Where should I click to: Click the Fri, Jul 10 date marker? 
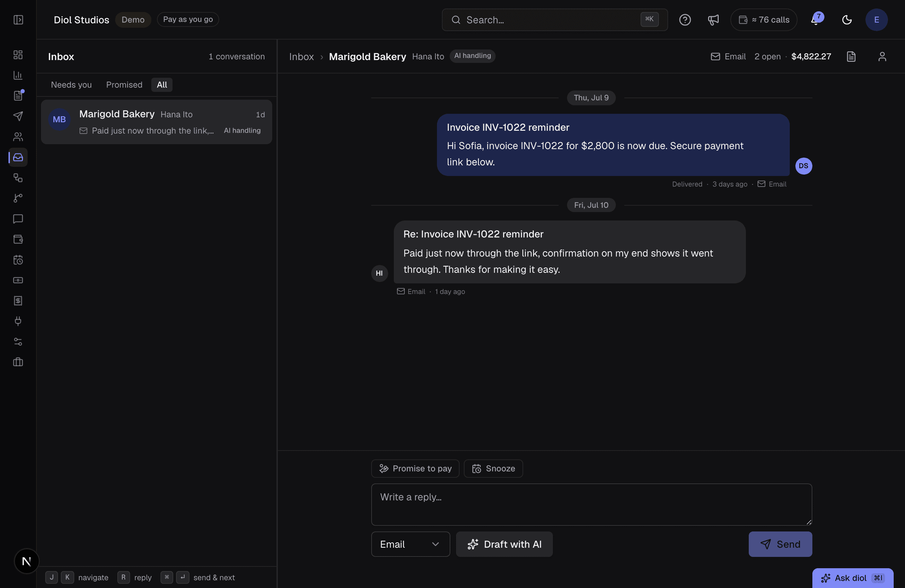[x=591, y=205]
